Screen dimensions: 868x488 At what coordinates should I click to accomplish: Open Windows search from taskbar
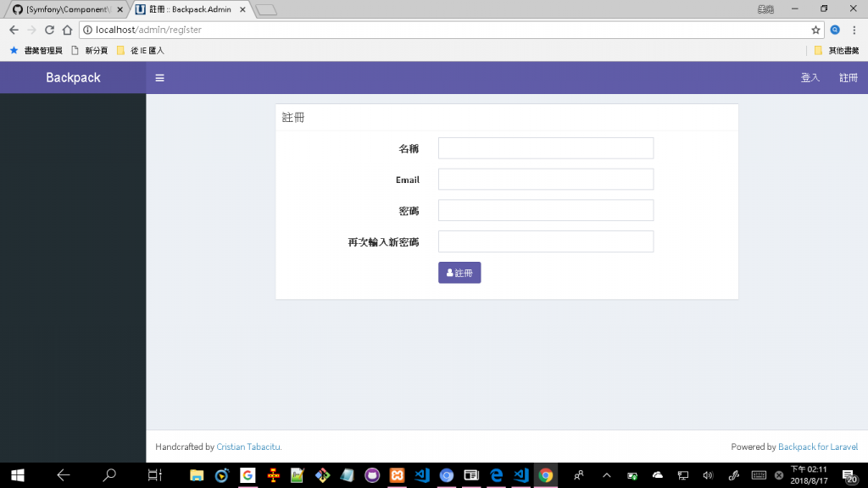point(109,475)
